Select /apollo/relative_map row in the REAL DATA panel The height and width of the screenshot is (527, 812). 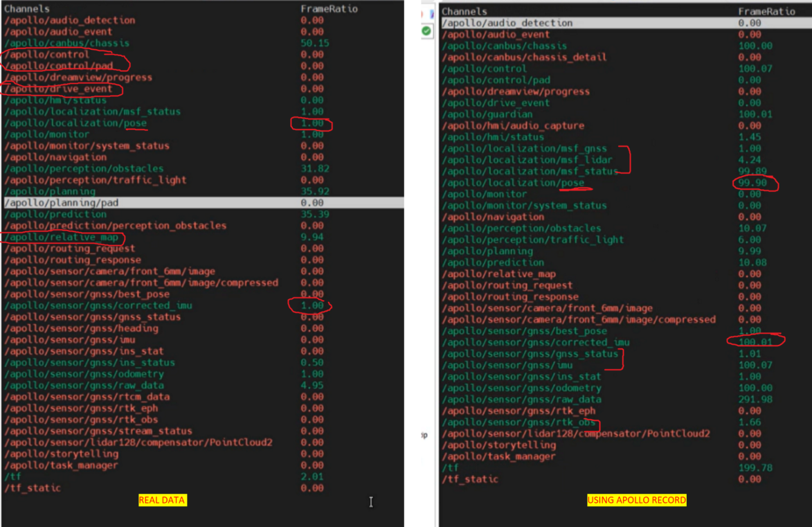(61, 237)
